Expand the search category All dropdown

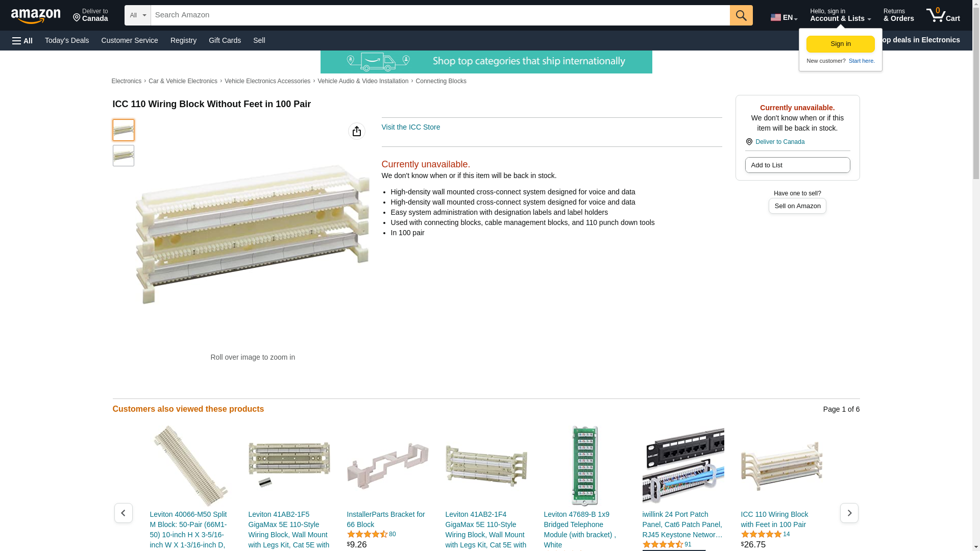pyautogui.click(x=138, y=15)
